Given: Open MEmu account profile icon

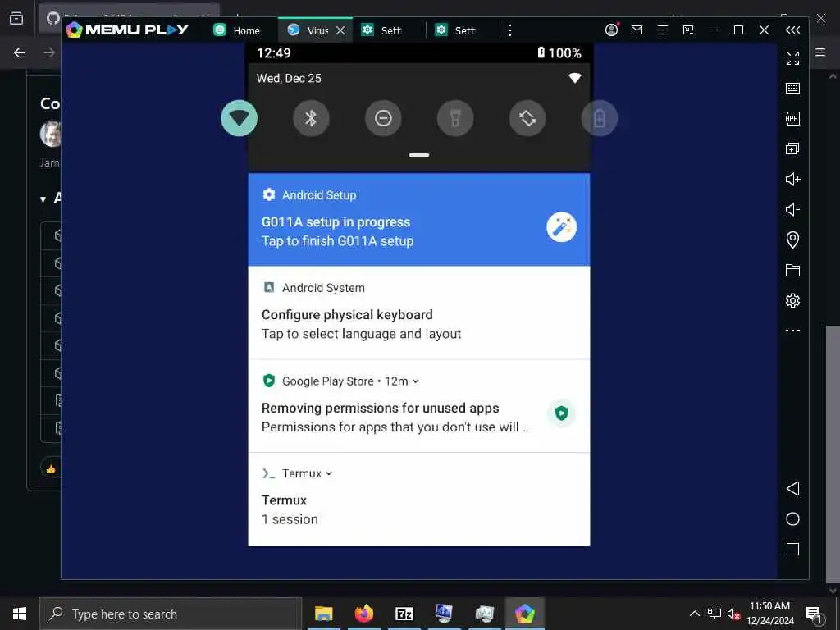Looking at the screenshot, I should (x=612, y=30).
